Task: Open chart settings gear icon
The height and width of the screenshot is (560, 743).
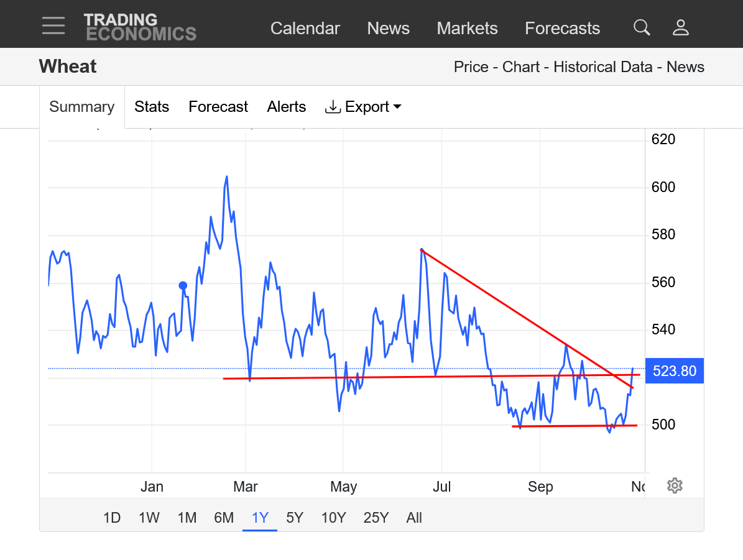Action: (675, 485)
